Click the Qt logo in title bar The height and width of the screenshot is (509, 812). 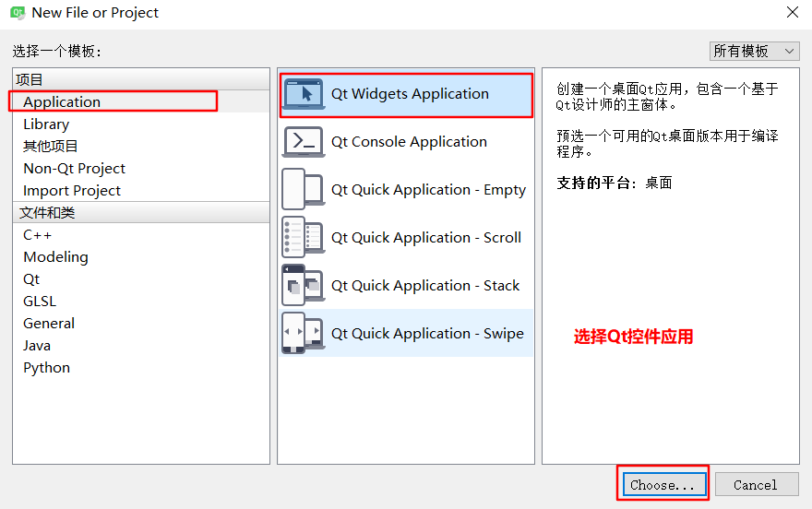[x=18, y=12]
